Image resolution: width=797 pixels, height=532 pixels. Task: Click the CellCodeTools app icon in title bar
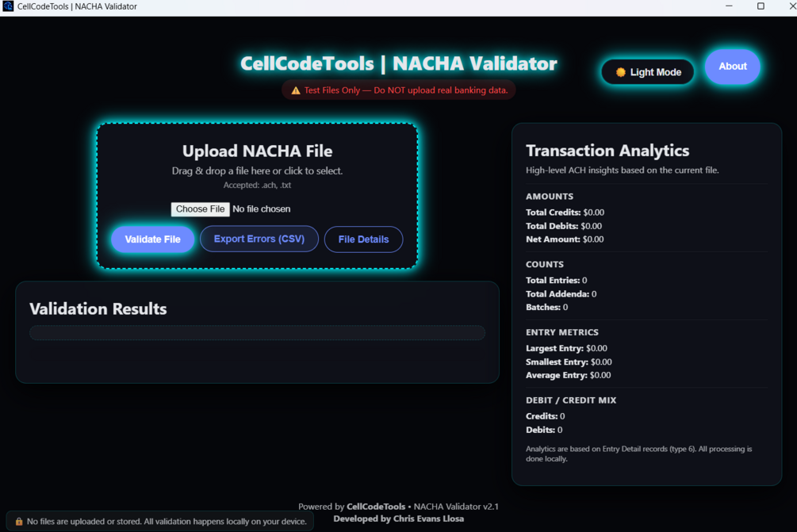click(x=8, y=6)
